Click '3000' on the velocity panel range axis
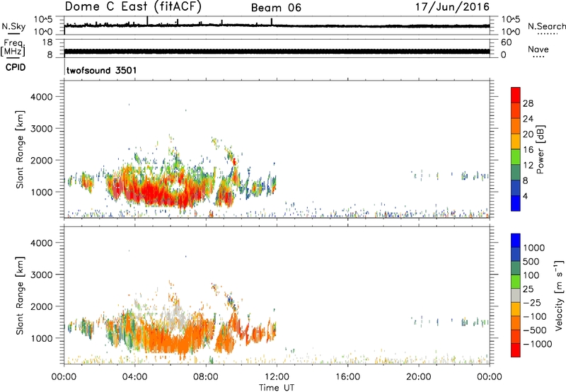Image resolution: width=566 pixels, height=392 pixels. (x=42, y=275)
